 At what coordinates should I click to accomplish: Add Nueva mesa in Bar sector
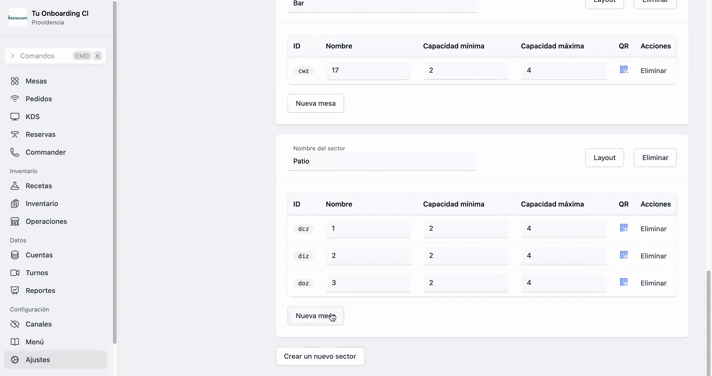pyautogui.click(x=316, y=103)
